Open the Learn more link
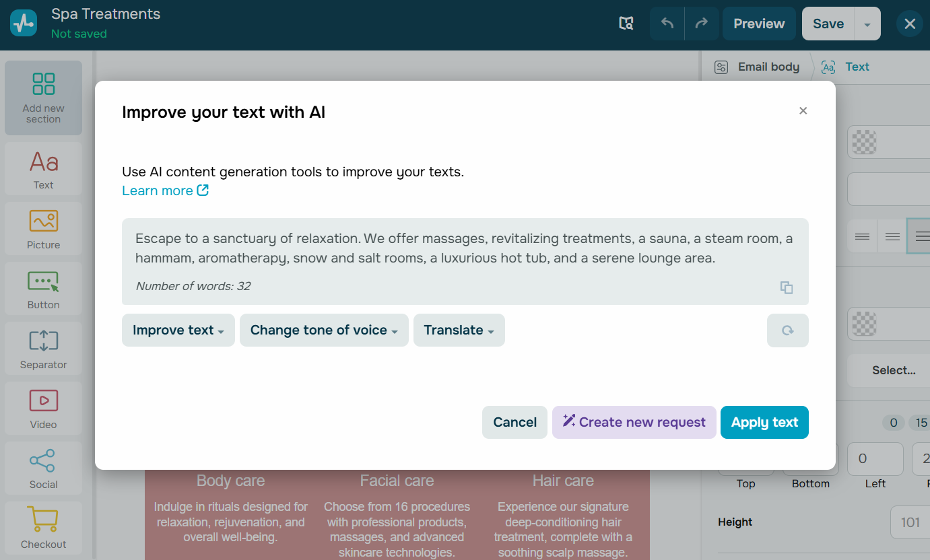 click(165, 191)
